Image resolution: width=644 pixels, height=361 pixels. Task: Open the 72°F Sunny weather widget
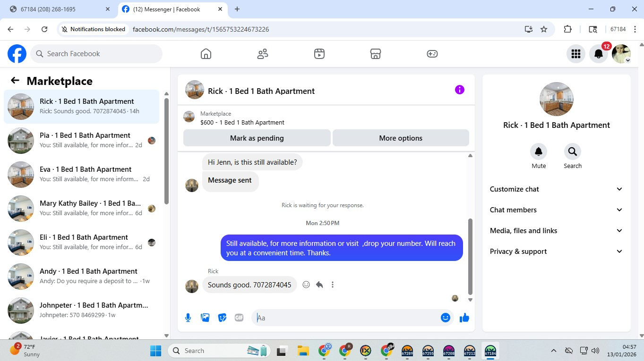[25, 351]
